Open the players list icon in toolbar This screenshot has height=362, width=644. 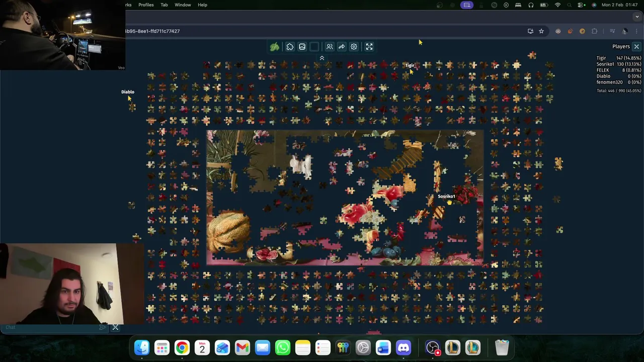[330, 47]
